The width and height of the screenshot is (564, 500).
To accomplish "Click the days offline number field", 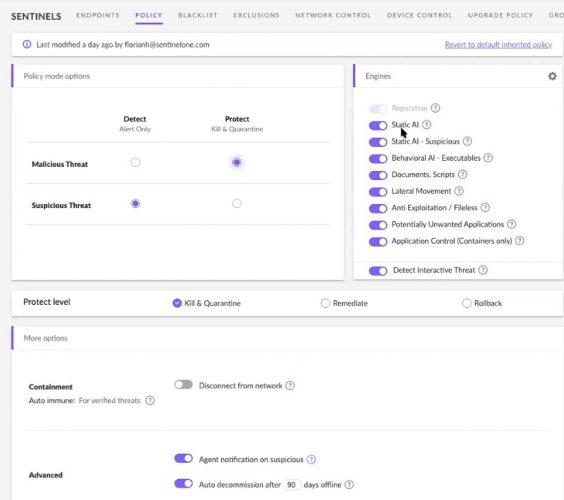I will [292, 485].
